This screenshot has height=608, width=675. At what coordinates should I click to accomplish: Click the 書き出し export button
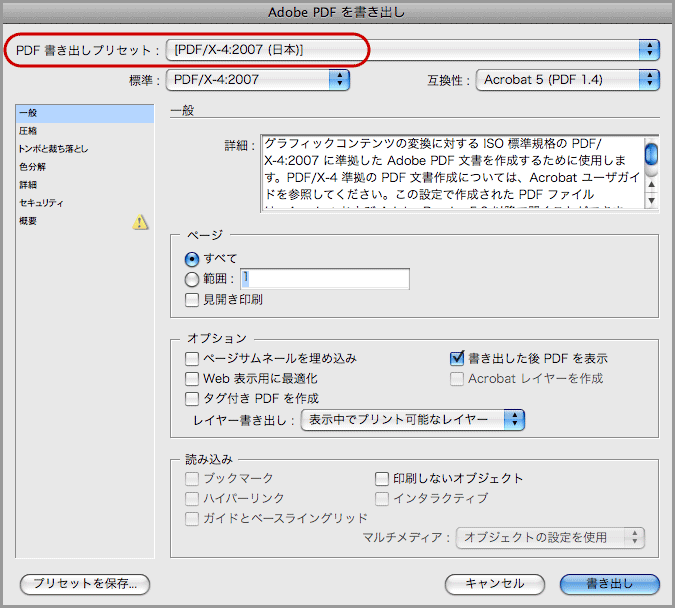610,584
